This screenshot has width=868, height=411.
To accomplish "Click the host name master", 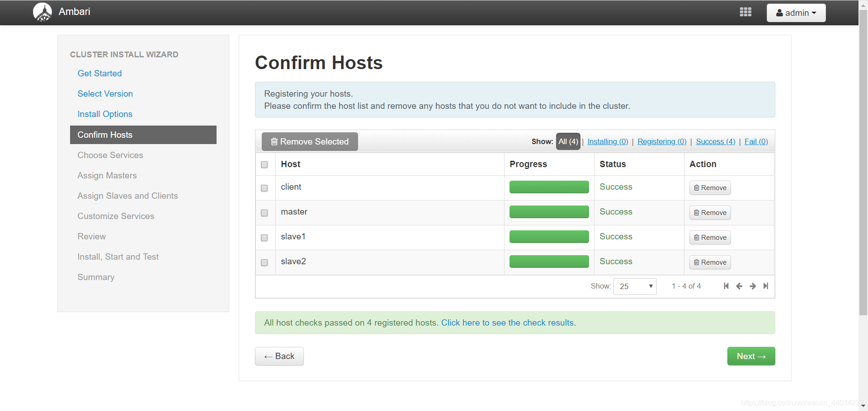I will click(x=294, y=212).
